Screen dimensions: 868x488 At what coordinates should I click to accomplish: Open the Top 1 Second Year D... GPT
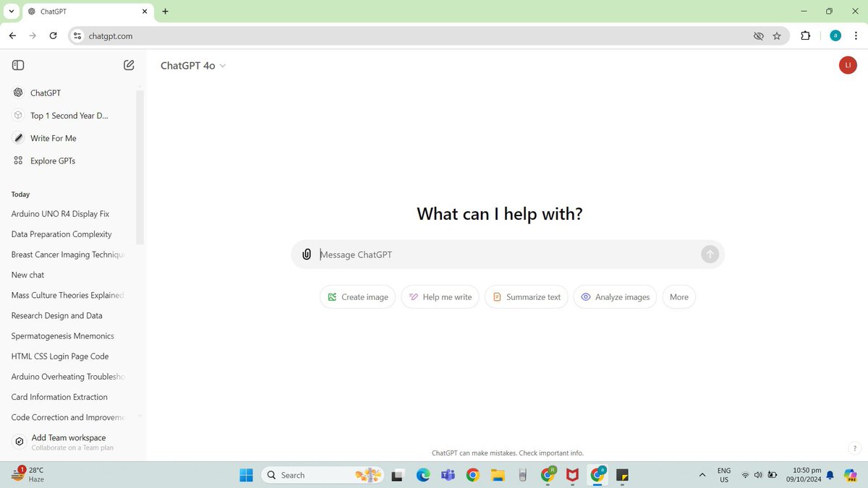pyautogui.click(x=71, y=116)
